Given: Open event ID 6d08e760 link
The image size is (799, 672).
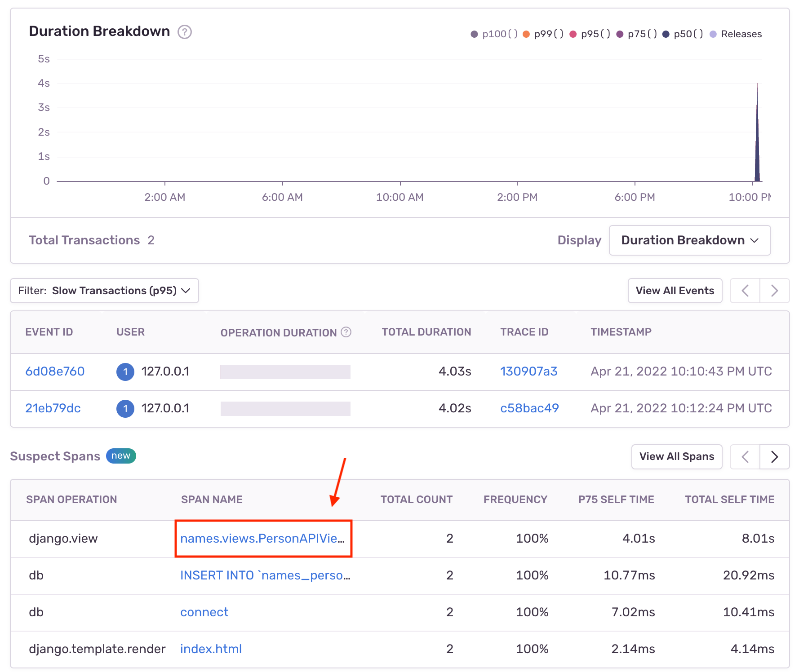Looking at the screenshot, I should point(55,371).
